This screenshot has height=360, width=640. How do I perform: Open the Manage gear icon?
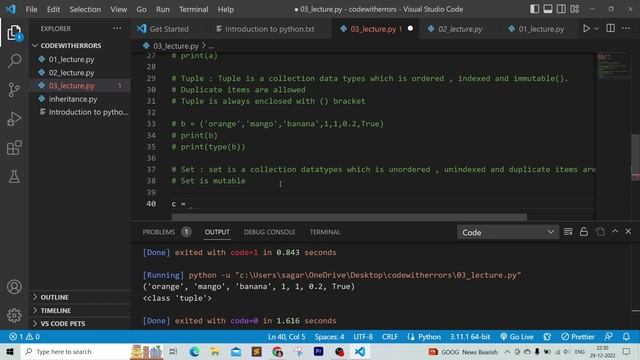tap(14, 315)
